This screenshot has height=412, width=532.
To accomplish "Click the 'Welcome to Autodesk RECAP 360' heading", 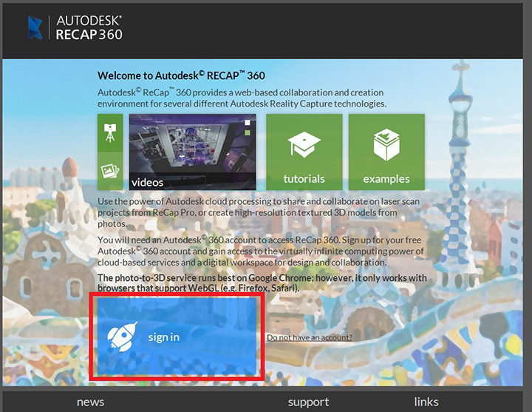I will (x=181, y=75).
